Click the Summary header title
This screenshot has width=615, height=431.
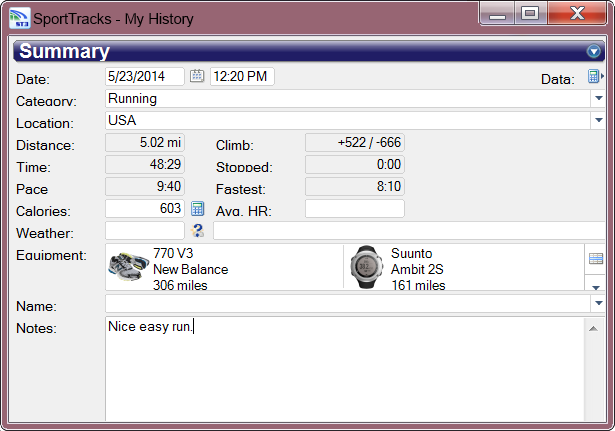click(64, 51)
